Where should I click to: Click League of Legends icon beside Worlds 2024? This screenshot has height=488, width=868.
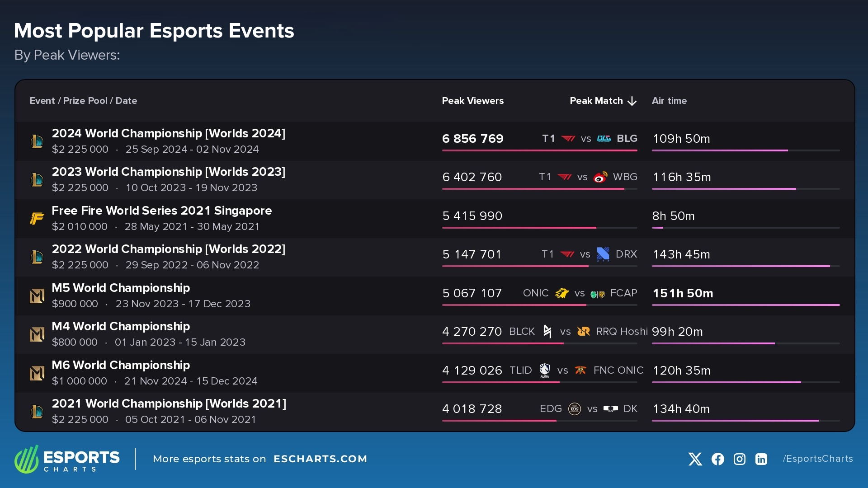click(37, 141)
